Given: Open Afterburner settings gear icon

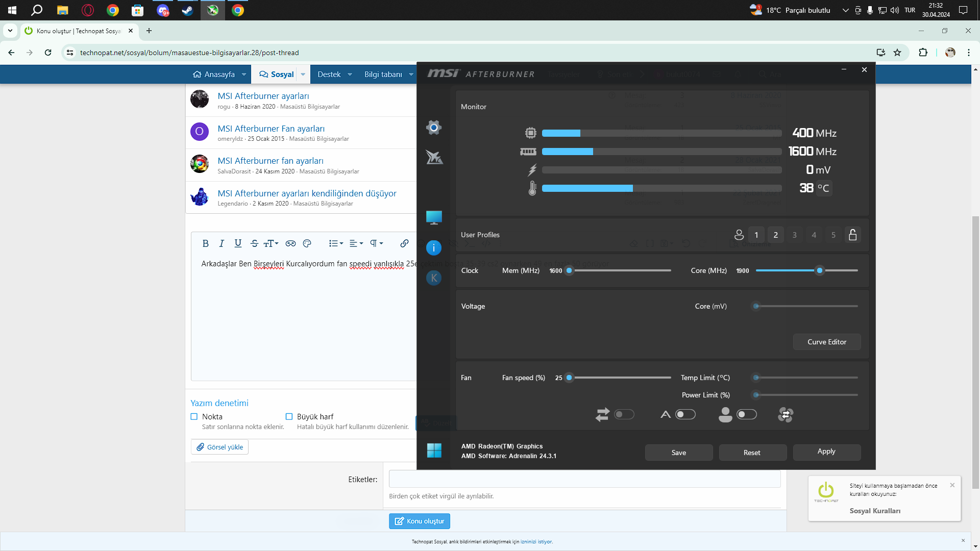Looking at the screenshot, I should (x=433, y=128).
